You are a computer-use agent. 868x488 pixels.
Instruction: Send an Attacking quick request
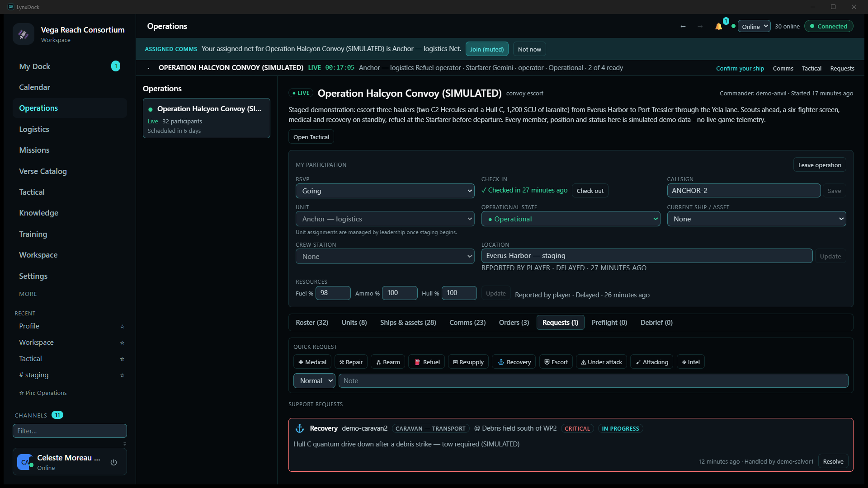pos(652,362)
